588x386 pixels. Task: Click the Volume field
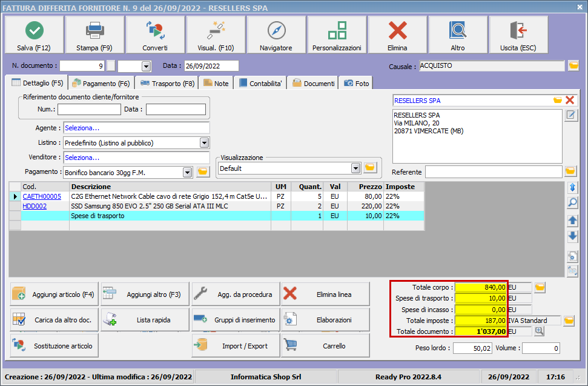click(x=541, y=348)
